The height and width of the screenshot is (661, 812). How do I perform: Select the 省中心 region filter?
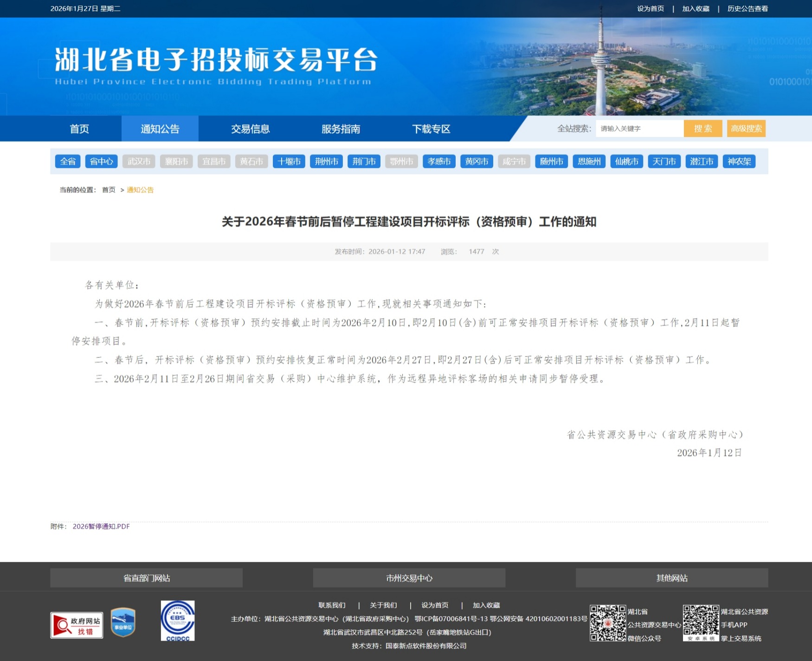(101, 162)
